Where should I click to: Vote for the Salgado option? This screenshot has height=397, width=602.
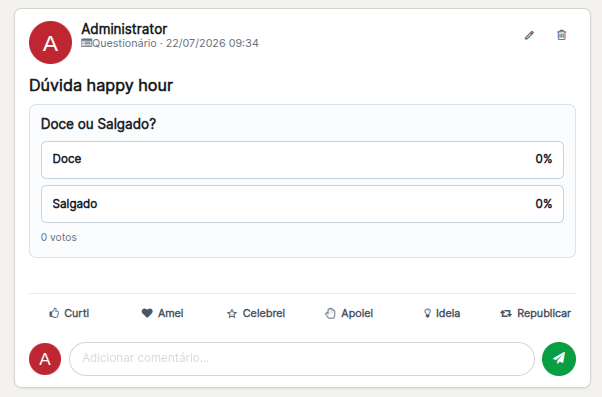coord(302,204)
